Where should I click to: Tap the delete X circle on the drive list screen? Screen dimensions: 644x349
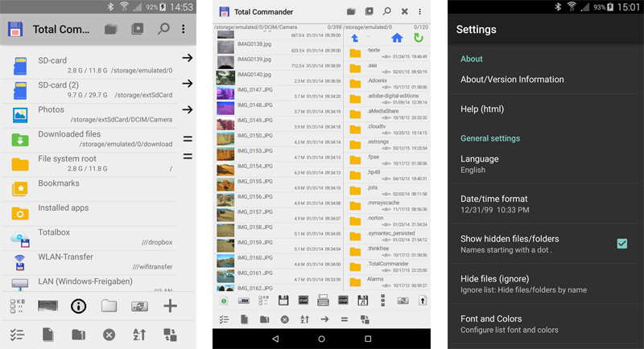coord(109,335)
